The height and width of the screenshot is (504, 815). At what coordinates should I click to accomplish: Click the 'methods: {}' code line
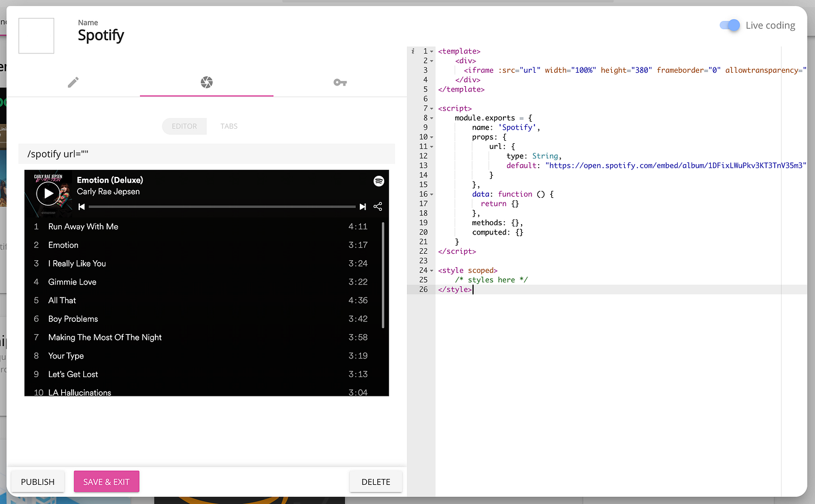(x=498, y=223)
